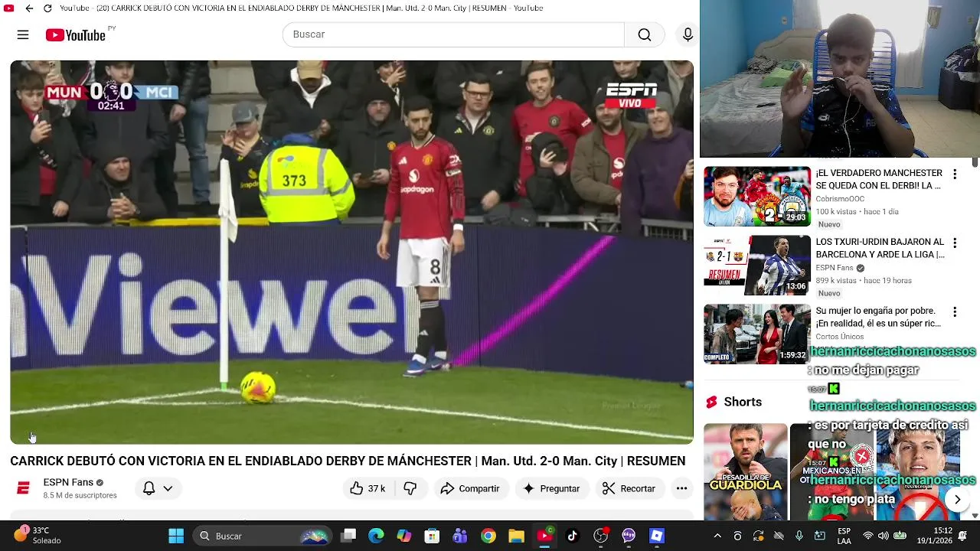The width and height of the screenshot is (980, 551).
Task: Show hidden system tray icons chevron
Action: (x=717, y=536)
